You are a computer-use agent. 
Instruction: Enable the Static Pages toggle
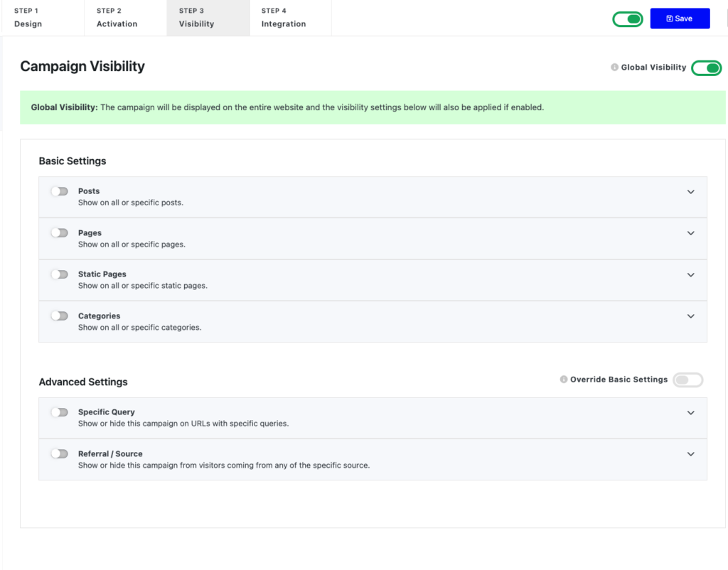[x=60, y=274]
